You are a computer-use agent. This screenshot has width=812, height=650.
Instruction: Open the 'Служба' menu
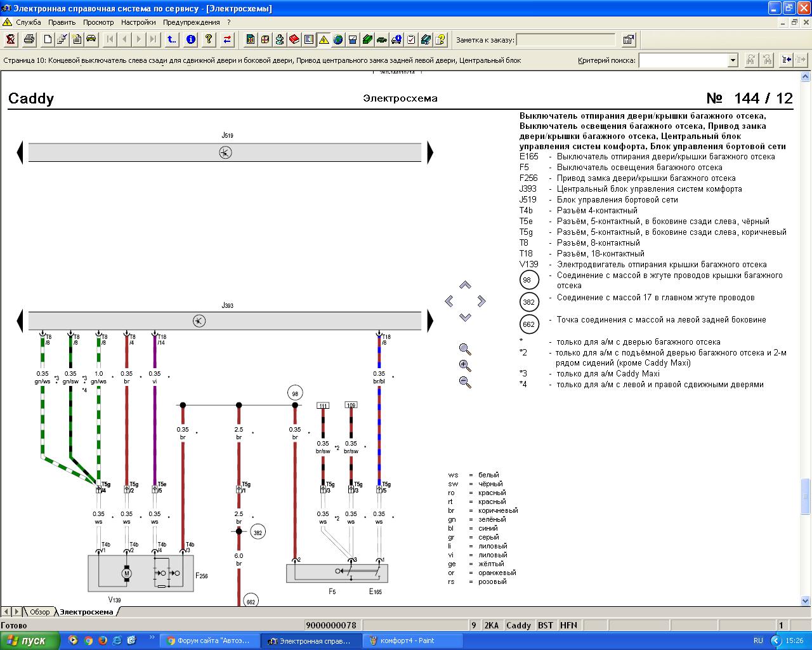pyautogui.click(x=29, y=22)
